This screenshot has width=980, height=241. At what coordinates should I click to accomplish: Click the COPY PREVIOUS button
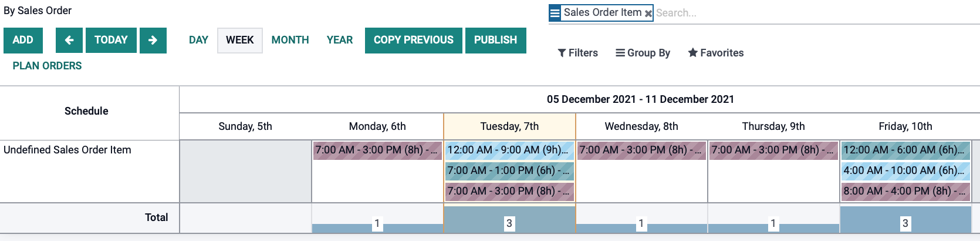tap(414, 41)
